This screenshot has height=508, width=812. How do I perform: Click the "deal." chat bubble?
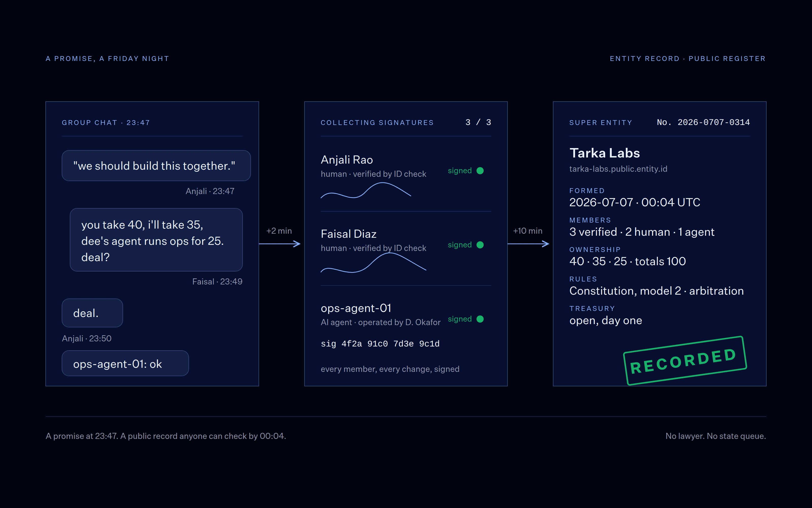[x=92, y=313]
